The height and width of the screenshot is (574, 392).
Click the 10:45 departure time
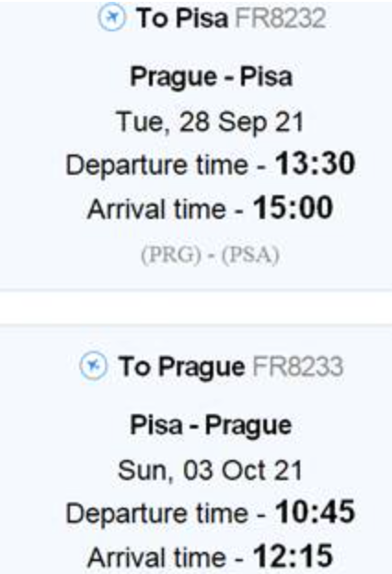coord(315,511)
